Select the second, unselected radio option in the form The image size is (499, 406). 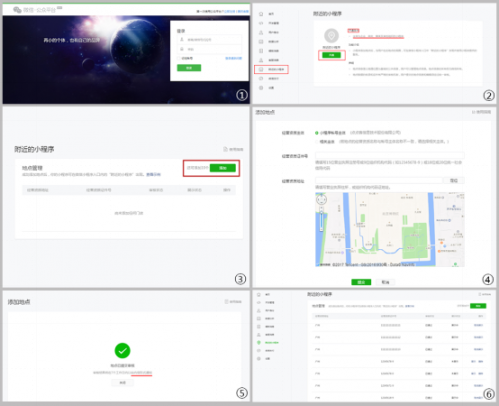[x=317, y=142]
